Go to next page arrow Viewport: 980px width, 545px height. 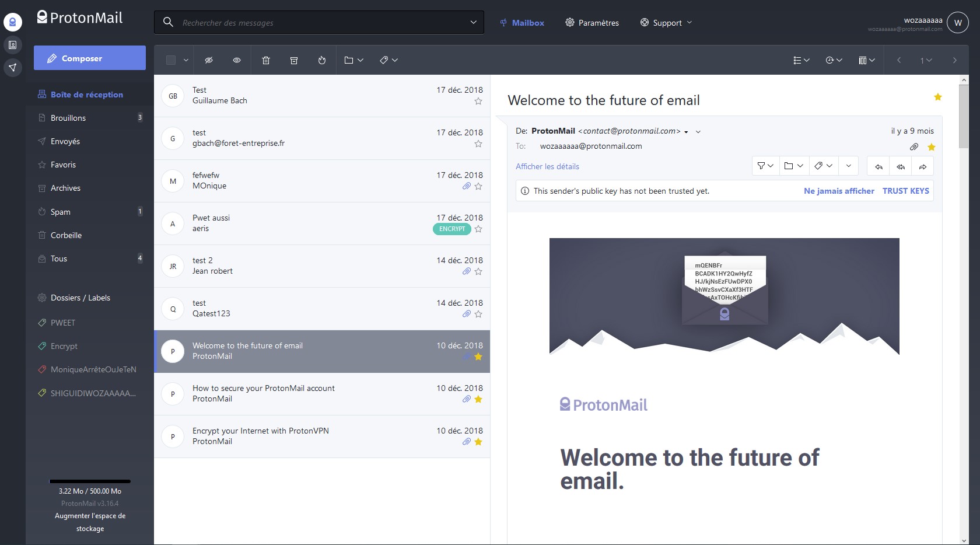(x=955, y=60)
